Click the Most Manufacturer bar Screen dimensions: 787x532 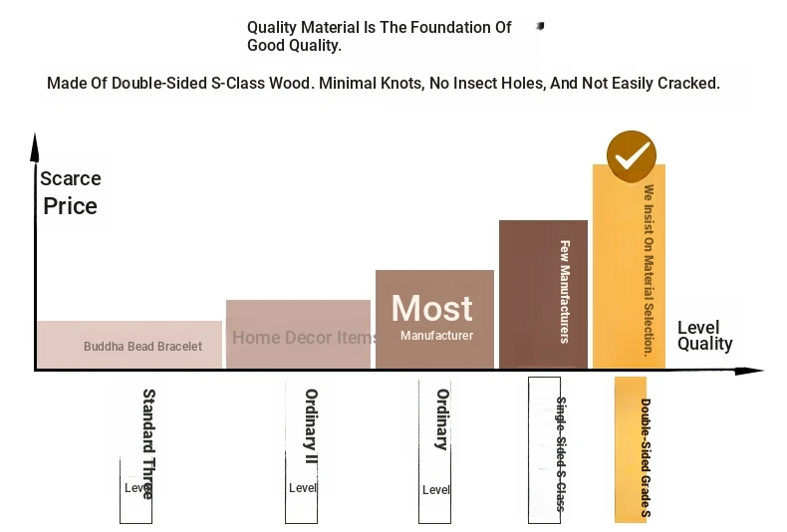click(434, 319)
